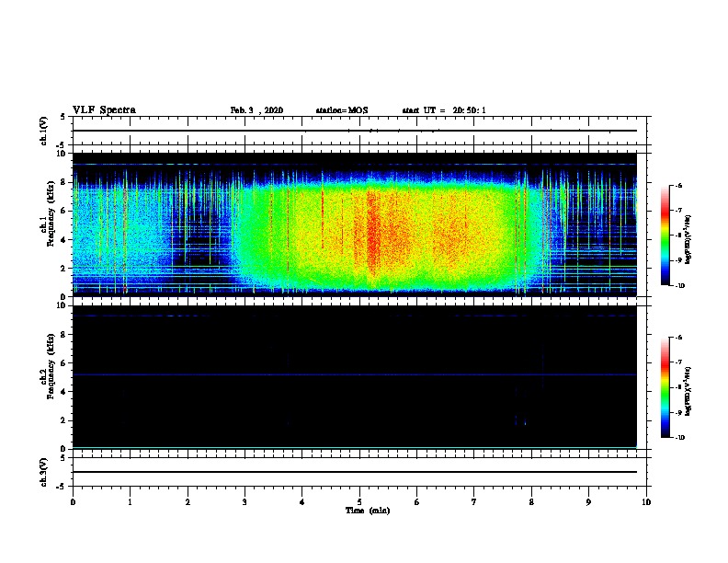This screenshot has height=563, width=728.
Task: Click the '4' frequency tick on ch.2 spectrogram
Action: (x=63, y=392)
